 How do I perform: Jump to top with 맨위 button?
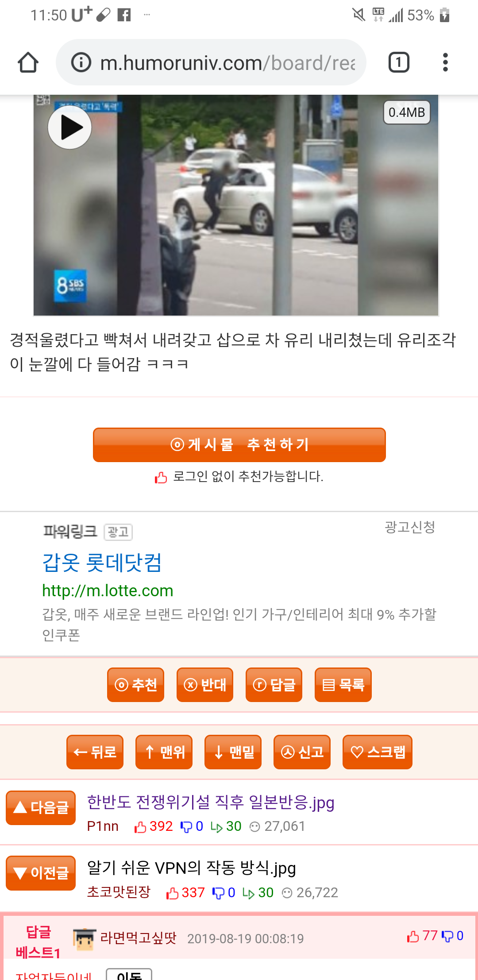click(x=164, y=752)
